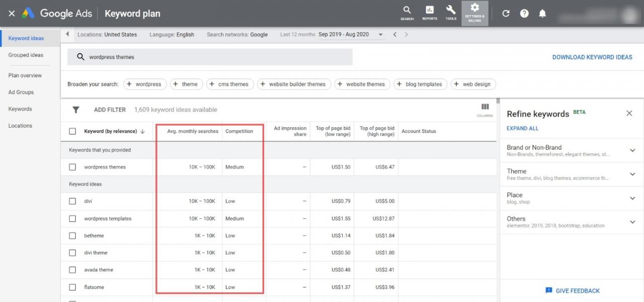Sort by Avg. monthly searches column
The width and height of the screenshot is (644, 302).
pyautogui.click(x=193, y=131)
